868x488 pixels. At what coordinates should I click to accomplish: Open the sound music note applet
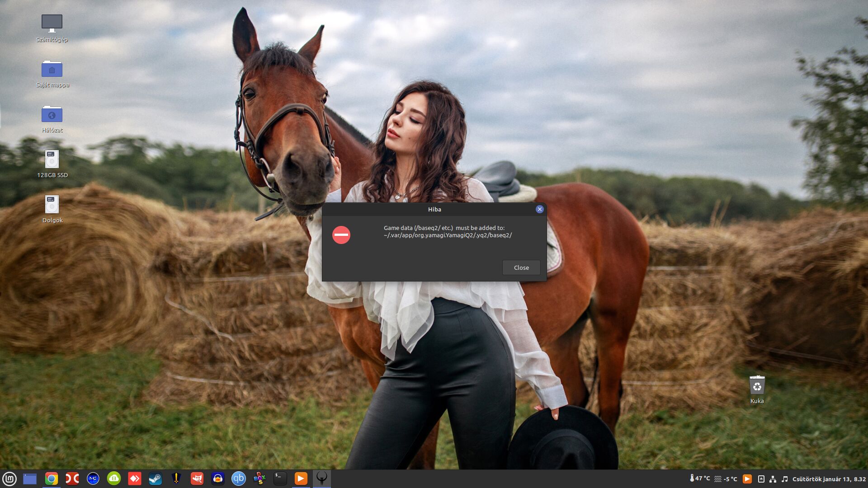click(784, 479)
